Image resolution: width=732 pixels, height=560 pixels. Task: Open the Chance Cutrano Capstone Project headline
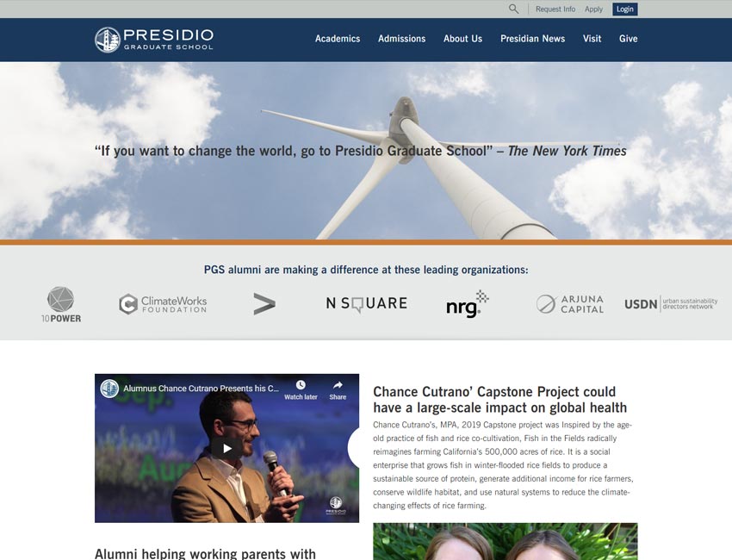pos(500,400)
